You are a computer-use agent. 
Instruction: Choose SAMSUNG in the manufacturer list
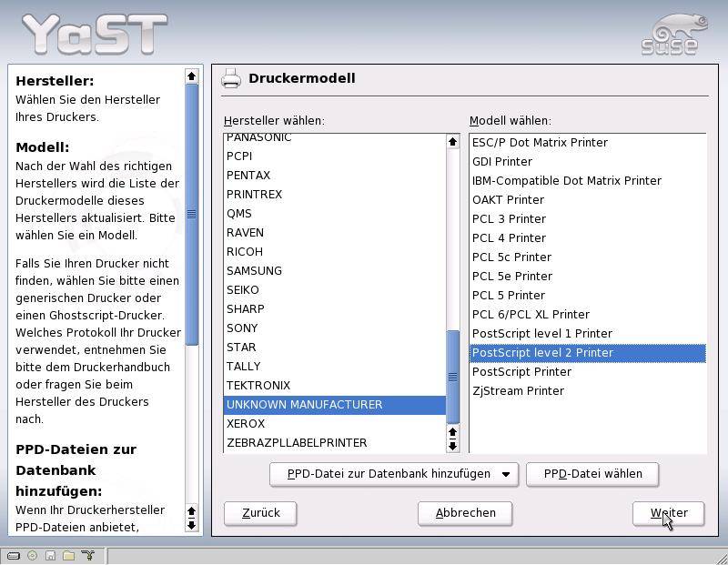tap(334, 270)
